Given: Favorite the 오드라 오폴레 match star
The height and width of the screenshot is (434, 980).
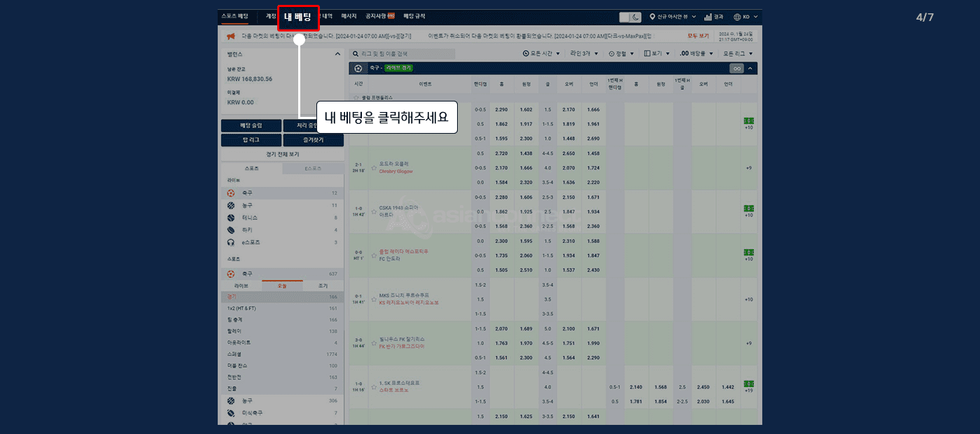Looking at the screenshot, I should pyautogui.click(x=374, y=167).
